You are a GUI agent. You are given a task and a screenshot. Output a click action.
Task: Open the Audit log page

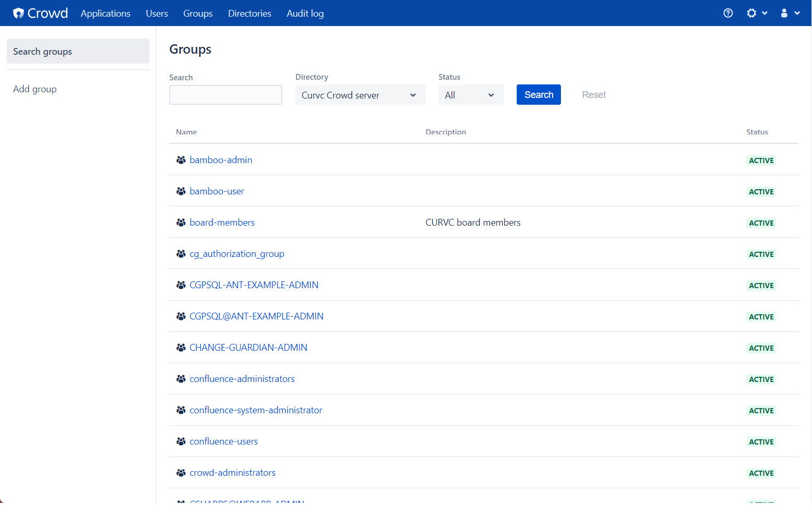click(305, 13)
